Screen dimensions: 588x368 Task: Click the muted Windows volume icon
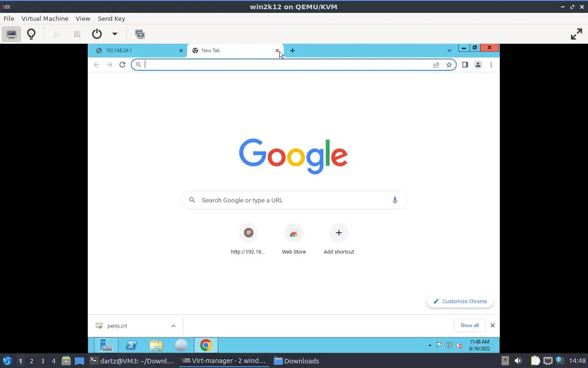pos(459,345)
